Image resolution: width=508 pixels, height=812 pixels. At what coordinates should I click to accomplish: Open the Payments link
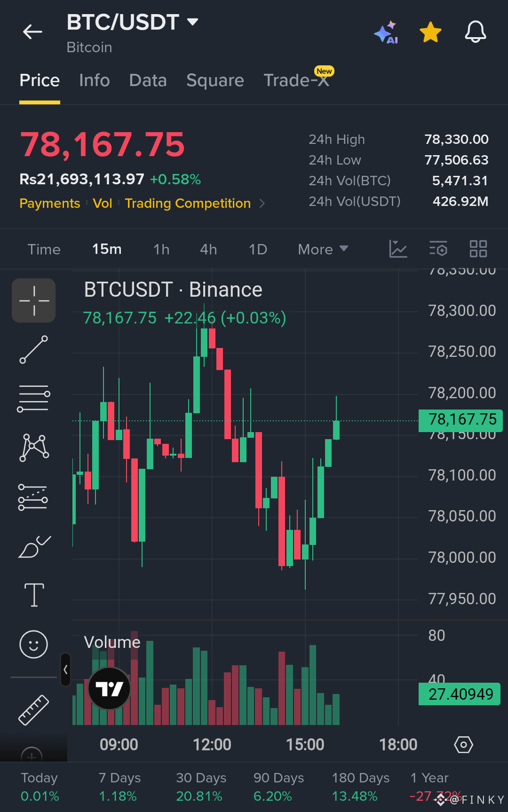point(50,203)
